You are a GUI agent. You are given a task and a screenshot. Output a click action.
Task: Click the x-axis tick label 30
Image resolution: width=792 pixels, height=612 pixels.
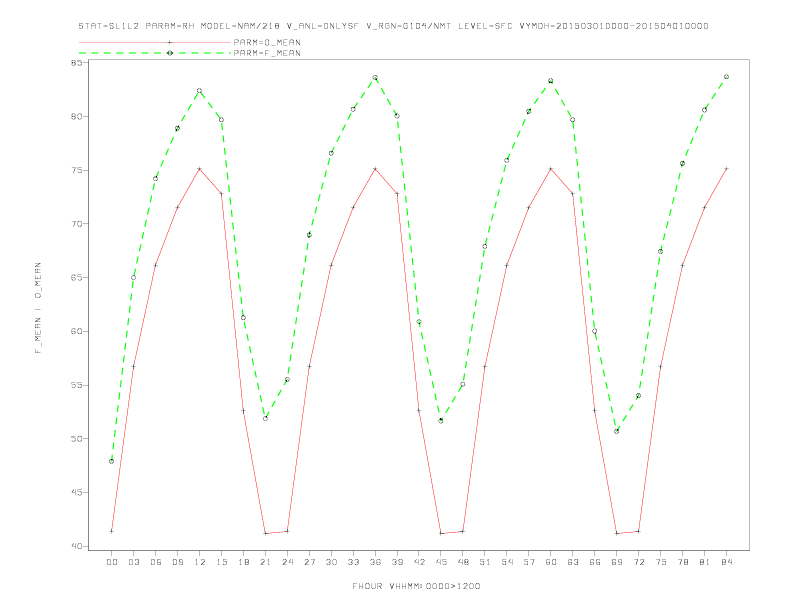click(331, 562)
